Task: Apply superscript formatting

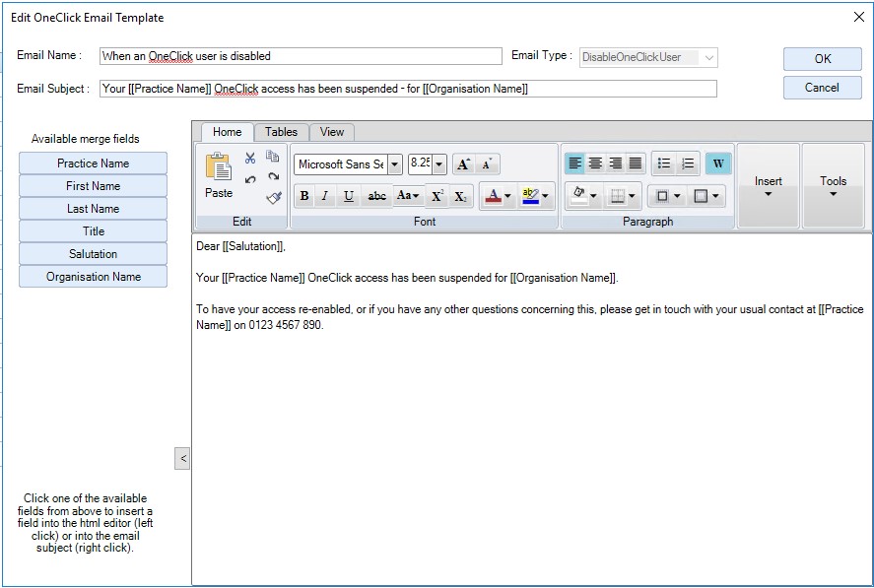Action: [437, 196]
